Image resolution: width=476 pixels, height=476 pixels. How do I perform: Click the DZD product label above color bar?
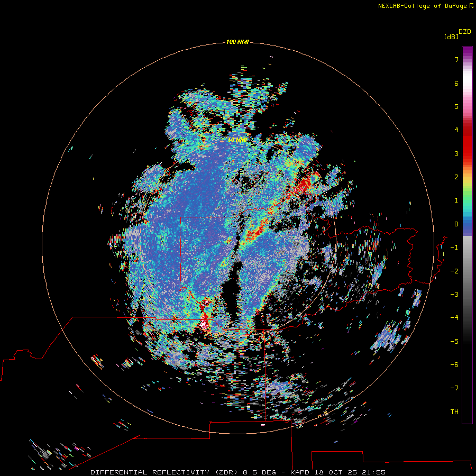coord(465,32)
